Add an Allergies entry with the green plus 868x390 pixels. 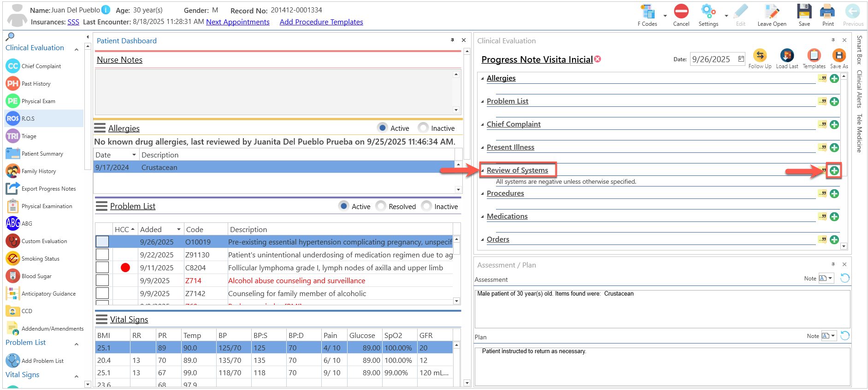tap(834, 79)
